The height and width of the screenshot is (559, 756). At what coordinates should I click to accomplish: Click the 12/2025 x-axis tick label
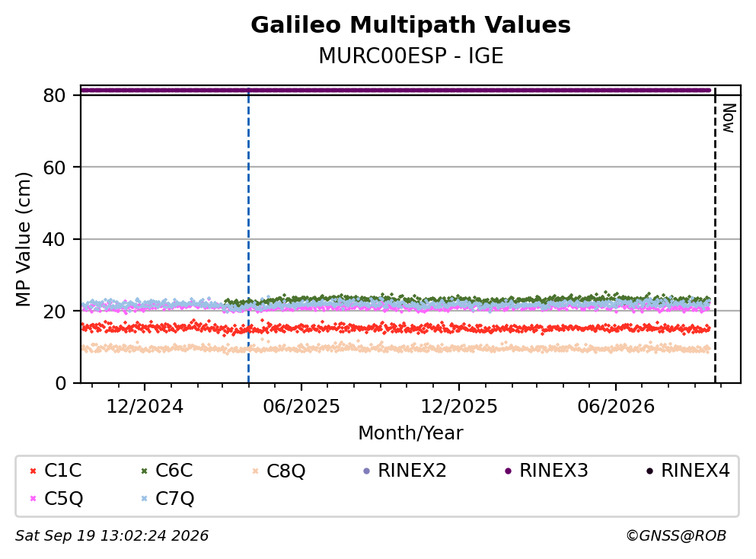pos(458,407)
